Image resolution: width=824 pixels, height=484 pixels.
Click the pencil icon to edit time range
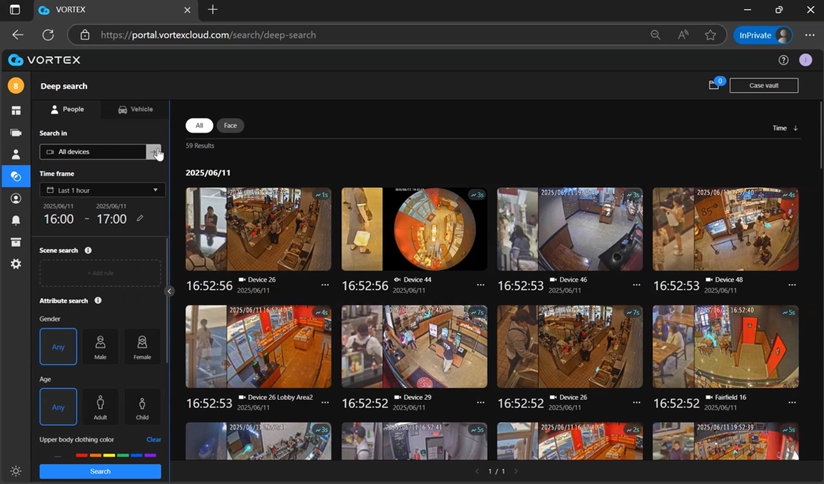pos(141,218)
